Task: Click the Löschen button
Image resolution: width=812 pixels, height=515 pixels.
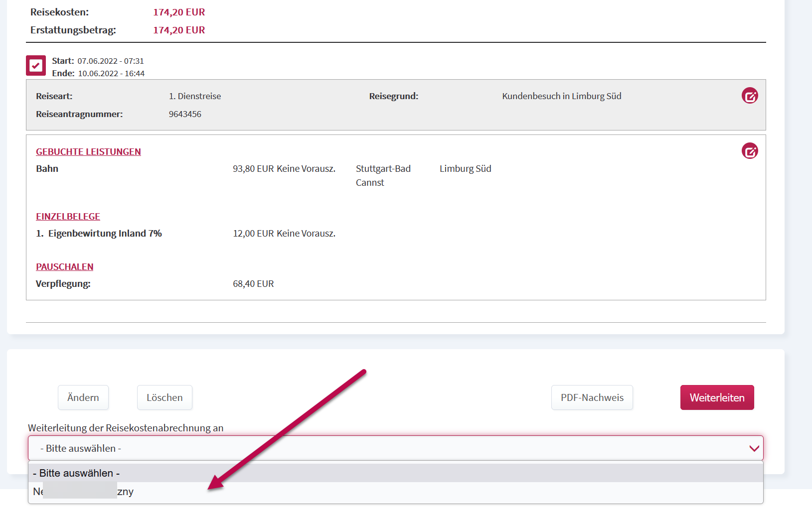Action: (164, 397)
